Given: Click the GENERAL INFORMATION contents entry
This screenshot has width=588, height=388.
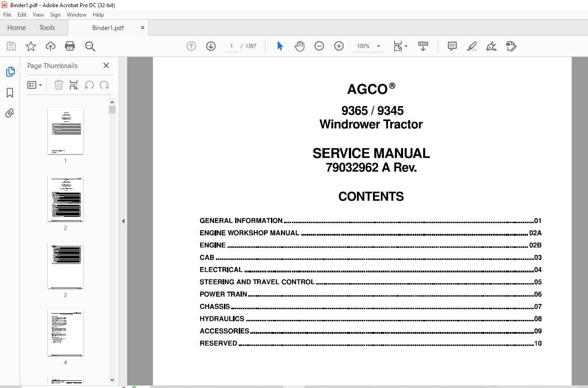Looking at the screenshot, I should coord(371,220).
